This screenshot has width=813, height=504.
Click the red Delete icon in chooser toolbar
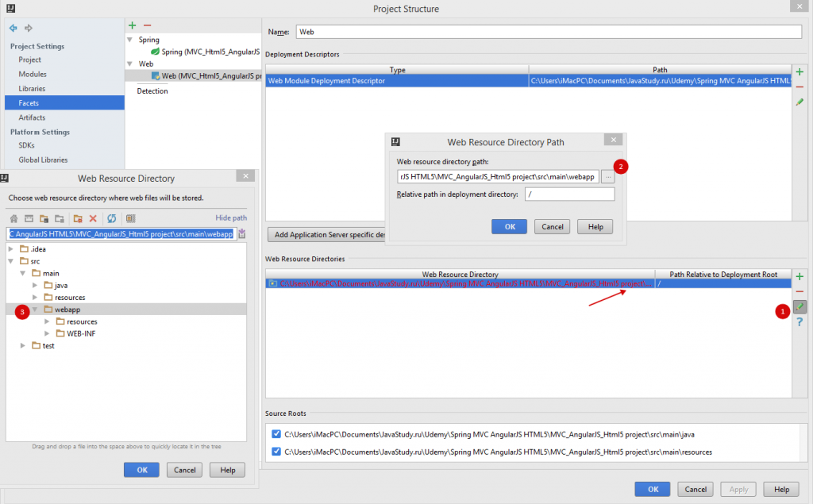(x=93, y=218)
